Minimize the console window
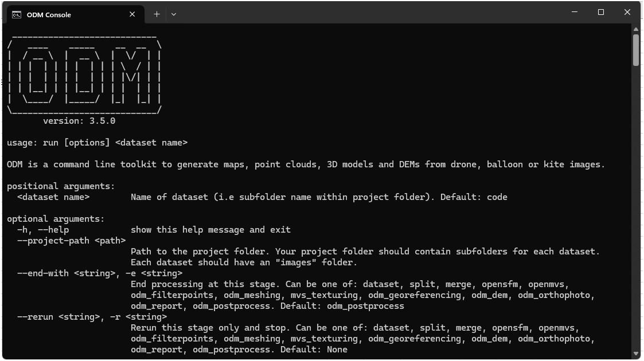This screenshot has height=361, width=644. [x=574, y=12]
